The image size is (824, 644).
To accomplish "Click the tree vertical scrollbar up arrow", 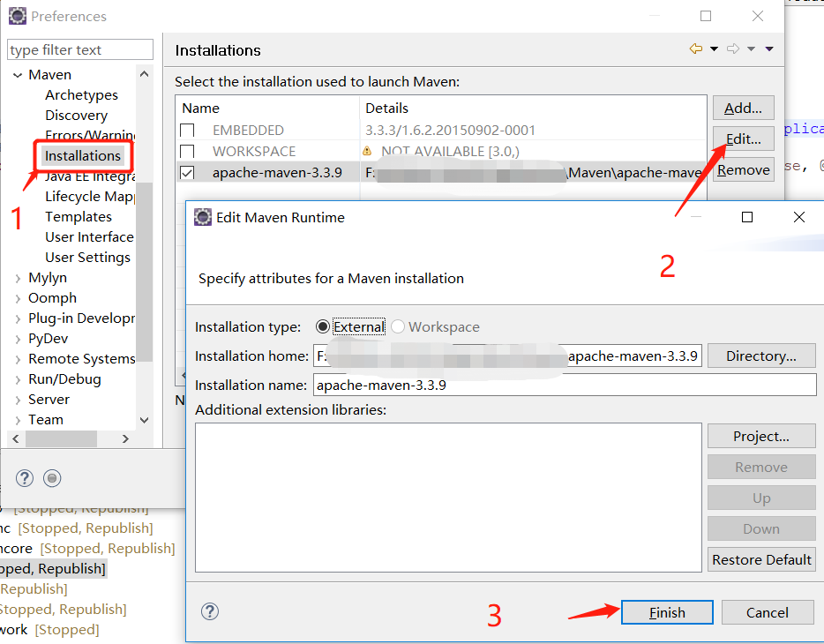I will coord(144,74).
